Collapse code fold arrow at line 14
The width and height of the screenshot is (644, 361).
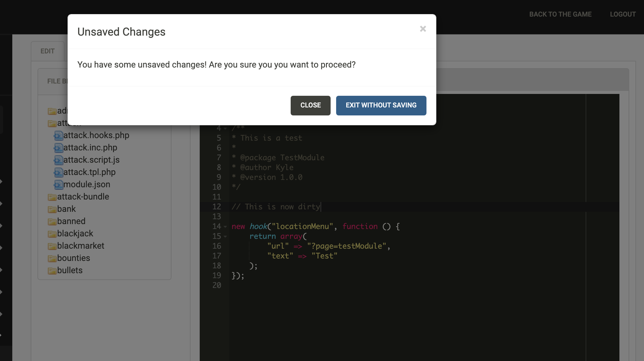tap(225, 227)
